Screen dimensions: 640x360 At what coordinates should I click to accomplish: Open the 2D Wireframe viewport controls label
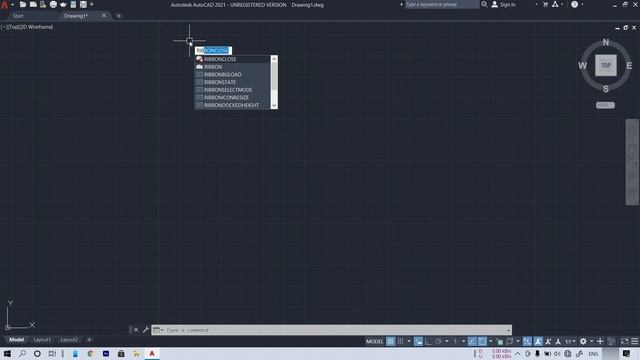(x=36, y=27)
